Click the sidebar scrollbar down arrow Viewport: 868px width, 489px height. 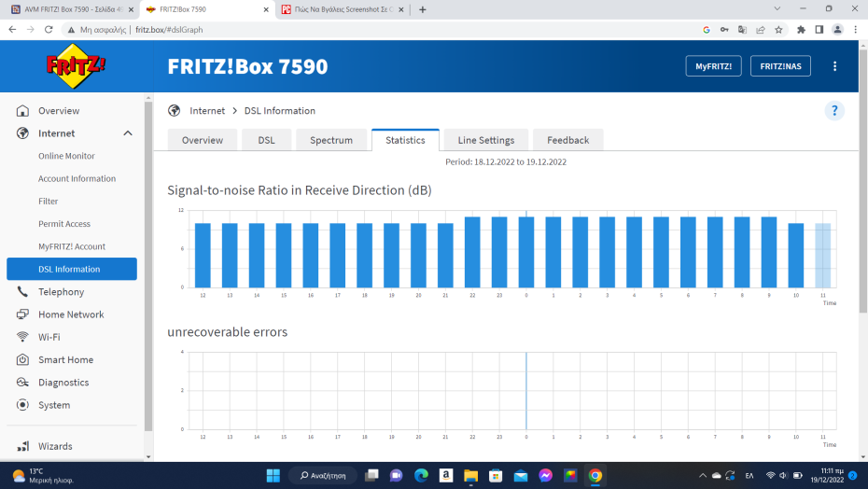(147, 457)
